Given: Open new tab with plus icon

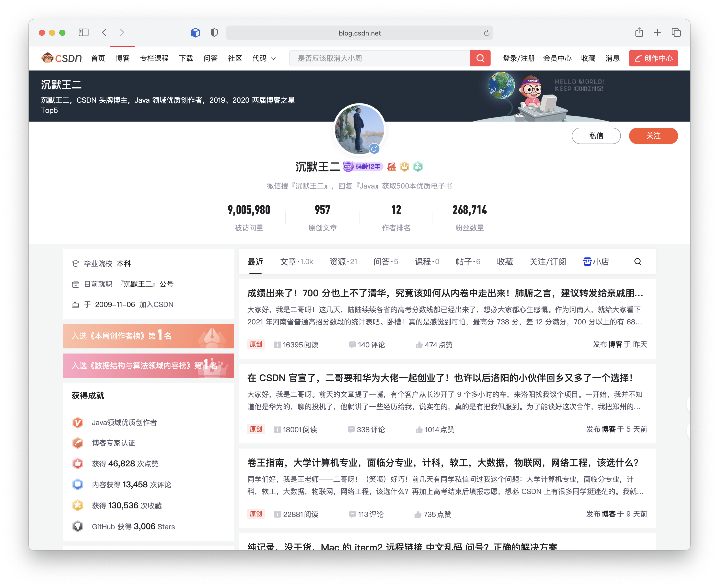Looking at the screenshot, I should 657,32.
